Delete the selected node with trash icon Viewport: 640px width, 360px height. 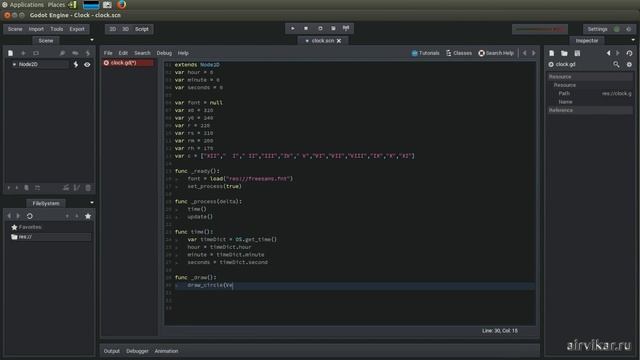pyautogui.click(x=88, y=188)
